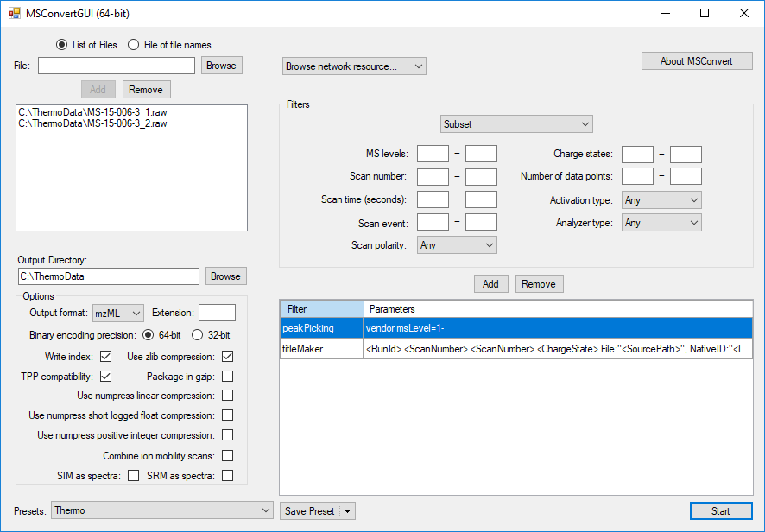Click the titleMaker parameters cell
Viewport: 765px width, 532px height.
(558, 349)
